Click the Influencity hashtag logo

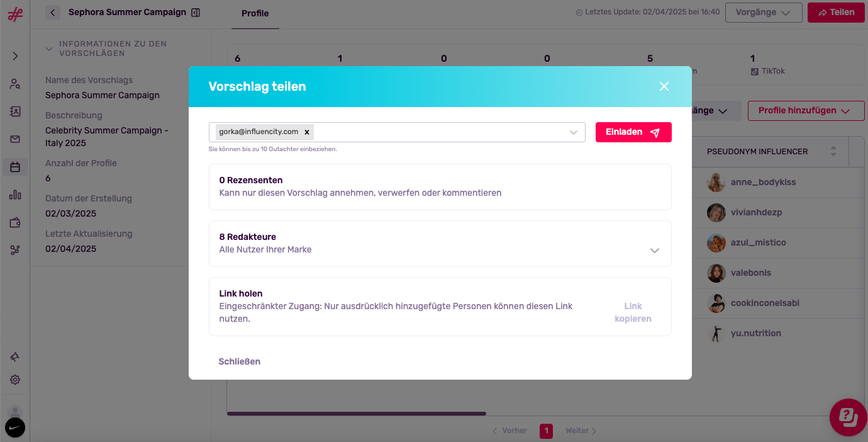(x=15, y=14)
